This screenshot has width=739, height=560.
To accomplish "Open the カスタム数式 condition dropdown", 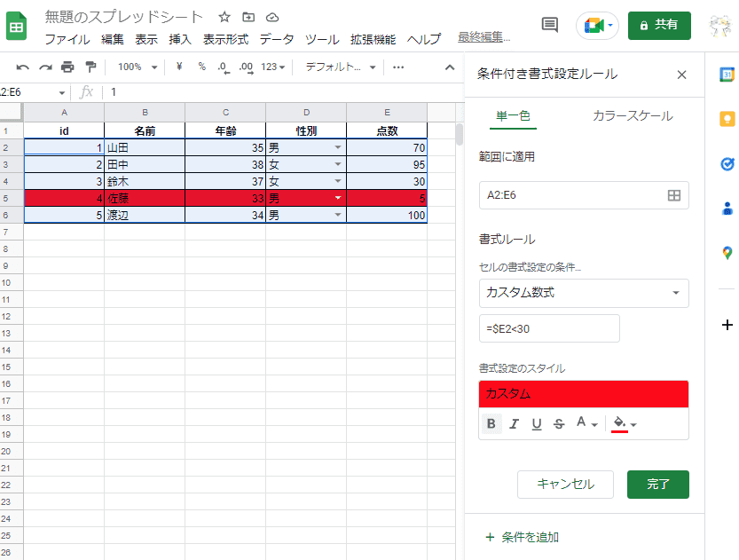I will tap(583, 293).
